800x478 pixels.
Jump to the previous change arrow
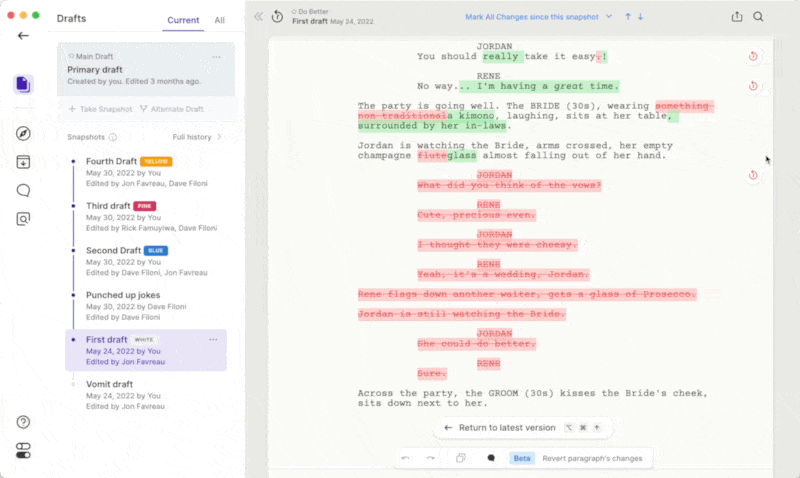[628, 17]
